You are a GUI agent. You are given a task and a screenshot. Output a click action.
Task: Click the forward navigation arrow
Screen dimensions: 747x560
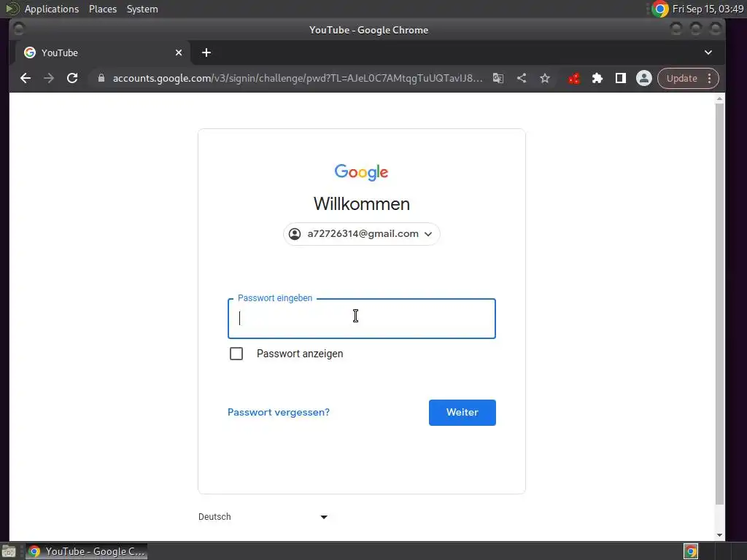(49, 78)
